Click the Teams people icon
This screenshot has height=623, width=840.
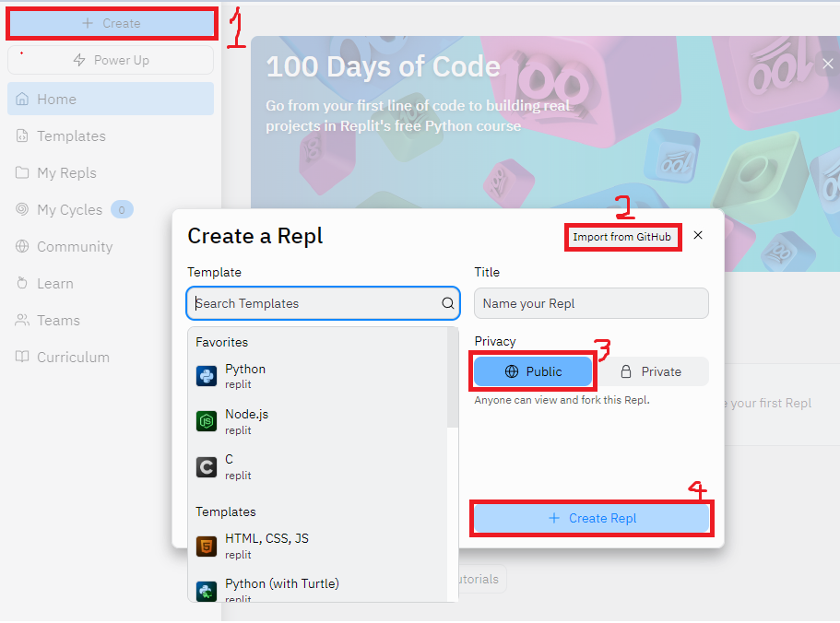coord(22,320)
